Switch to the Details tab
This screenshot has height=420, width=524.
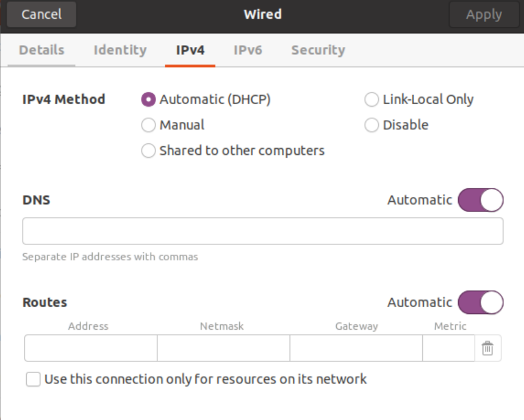41,50
